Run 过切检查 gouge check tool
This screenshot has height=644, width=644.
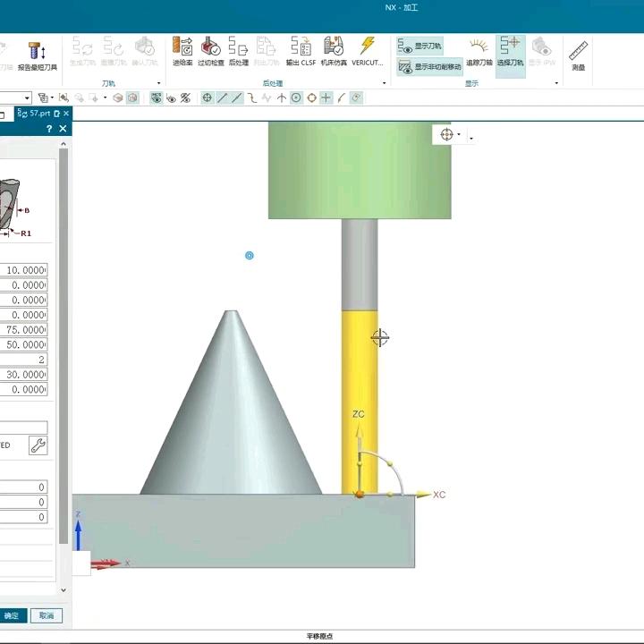211,51
